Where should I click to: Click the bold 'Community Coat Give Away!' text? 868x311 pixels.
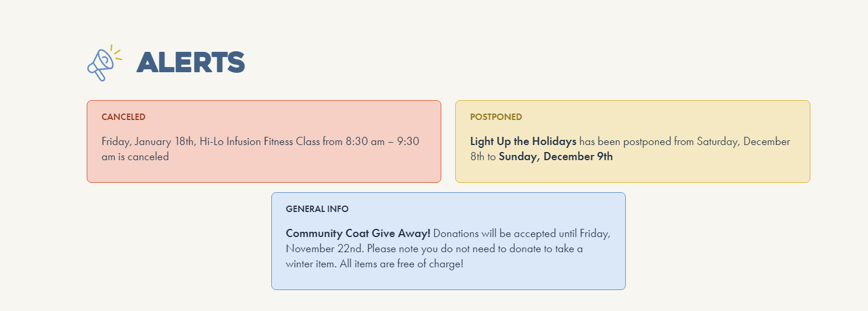click(x=358, y=234)
